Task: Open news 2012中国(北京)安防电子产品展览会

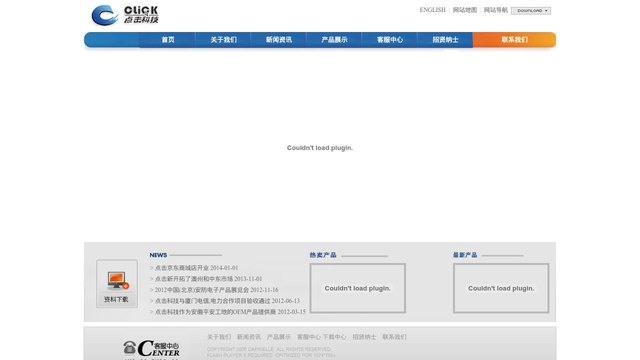Action: [x=216, y=290]
